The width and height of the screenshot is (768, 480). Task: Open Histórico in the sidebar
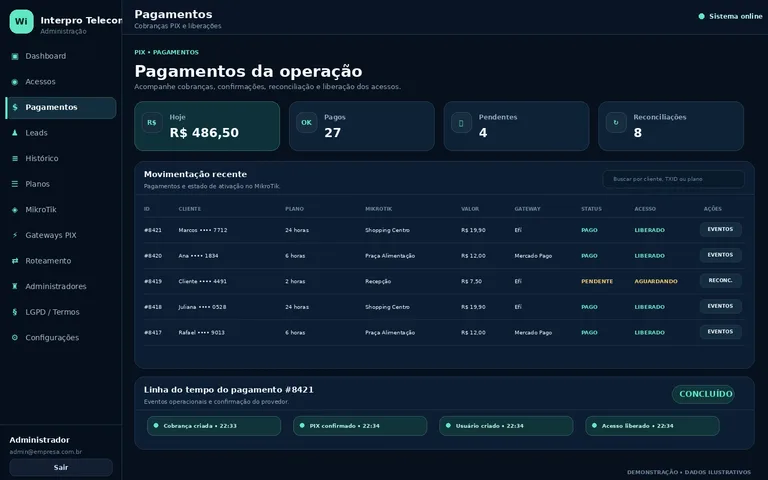click(61, 158)
